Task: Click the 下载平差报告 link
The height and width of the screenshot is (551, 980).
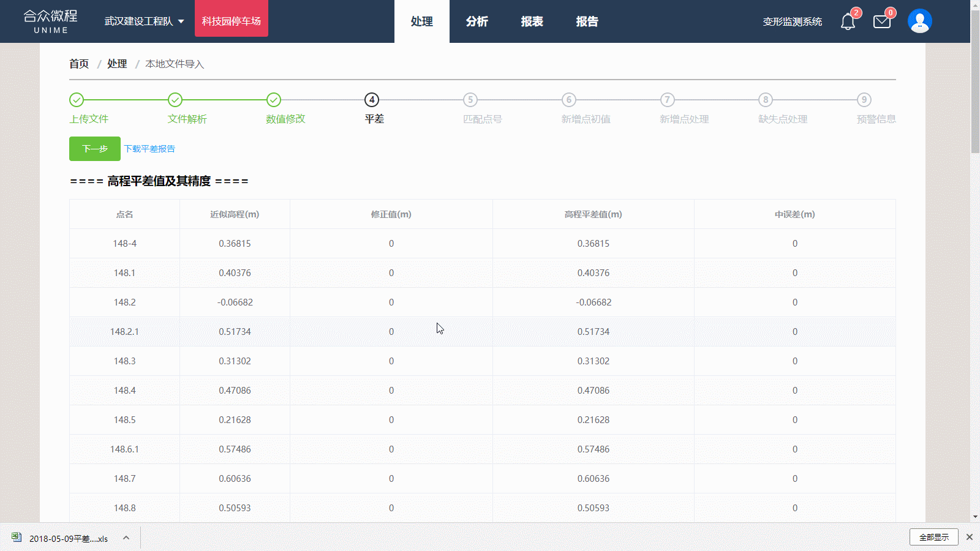Action: (x=149, y=149)
